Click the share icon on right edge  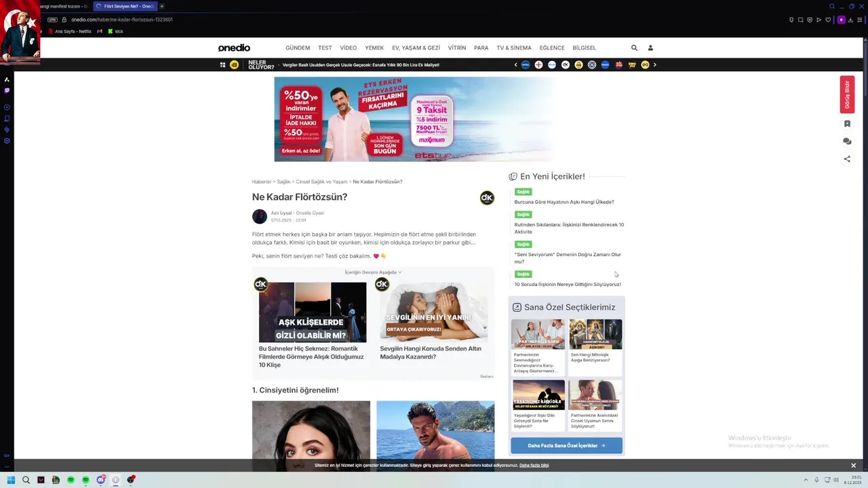coord(847,159)
